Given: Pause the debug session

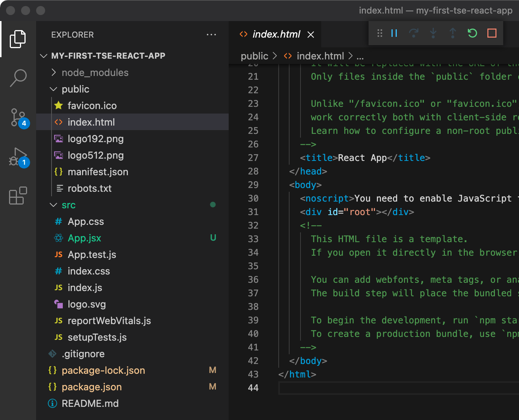Looking at the screenshot, I should coord(394,33).
